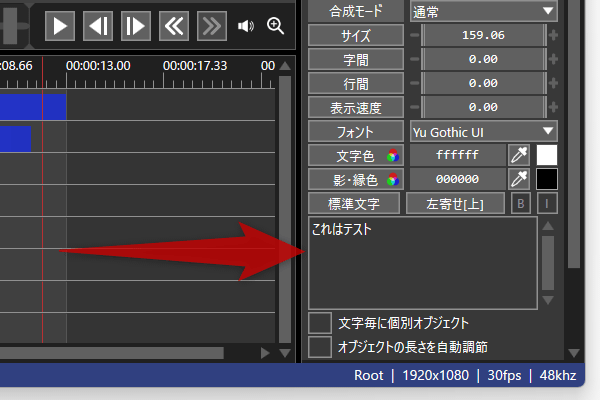The image size is (600, 400).
Task: Jump to next with double-right arrows
Action: [x=212, y=26]
